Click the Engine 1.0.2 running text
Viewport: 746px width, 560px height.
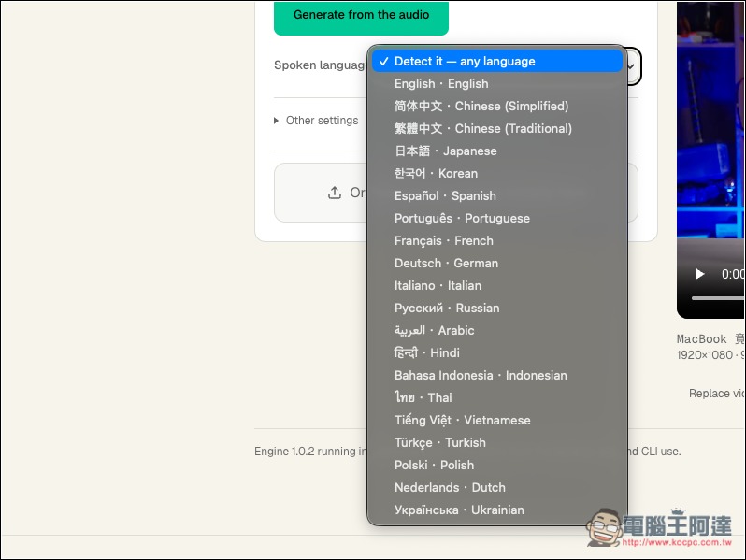[x=310, y=451]
